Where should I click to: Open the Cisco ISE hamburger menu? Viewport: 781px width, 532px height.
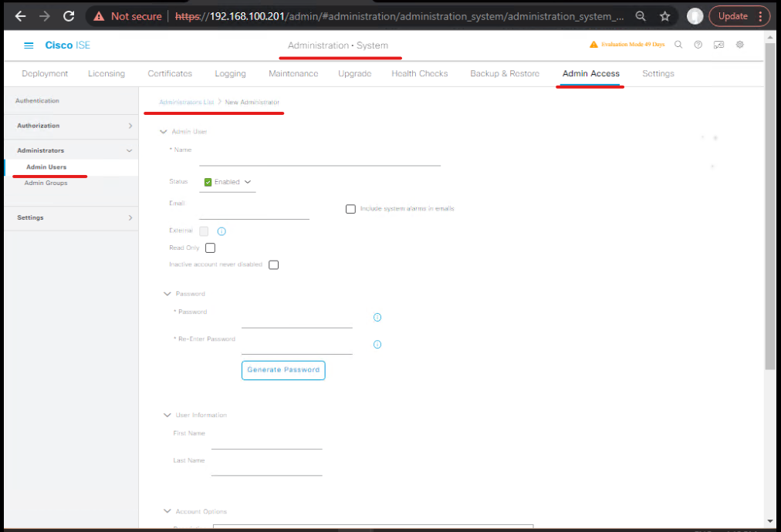tap(29, 45)
